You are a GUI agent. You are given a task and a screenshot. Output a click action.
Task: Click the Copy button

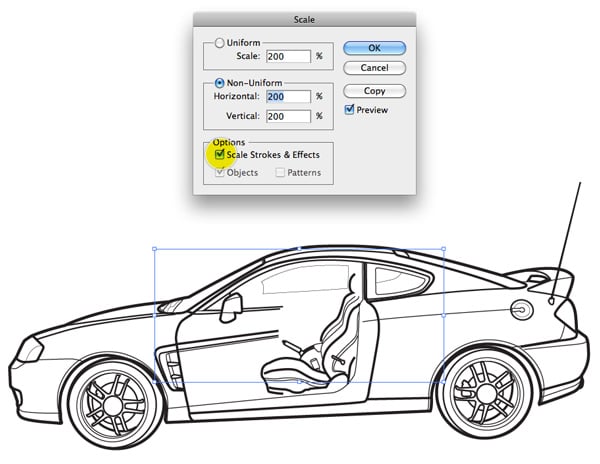(374, 91)
